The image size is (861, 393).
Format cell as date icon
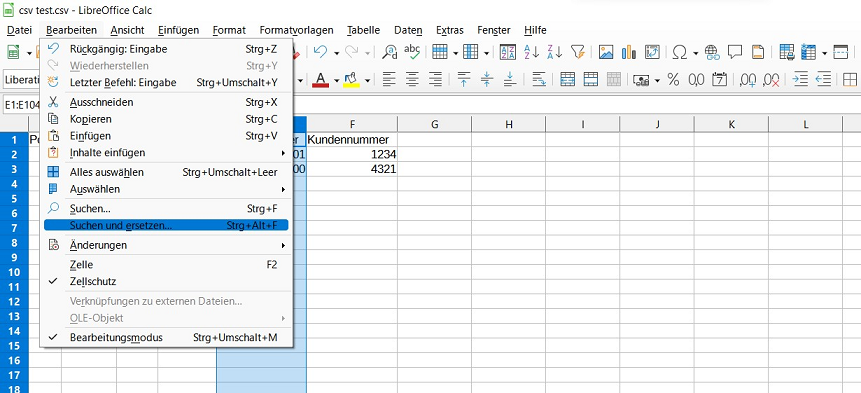click(719, 80)
